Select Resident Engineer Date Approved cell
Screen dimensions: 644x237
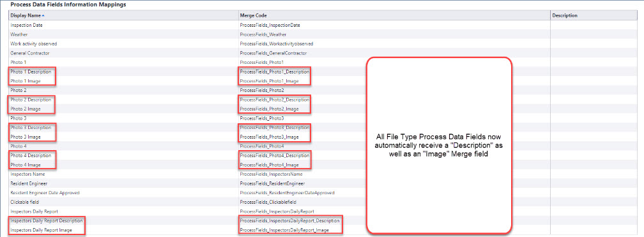coord(45,193)
